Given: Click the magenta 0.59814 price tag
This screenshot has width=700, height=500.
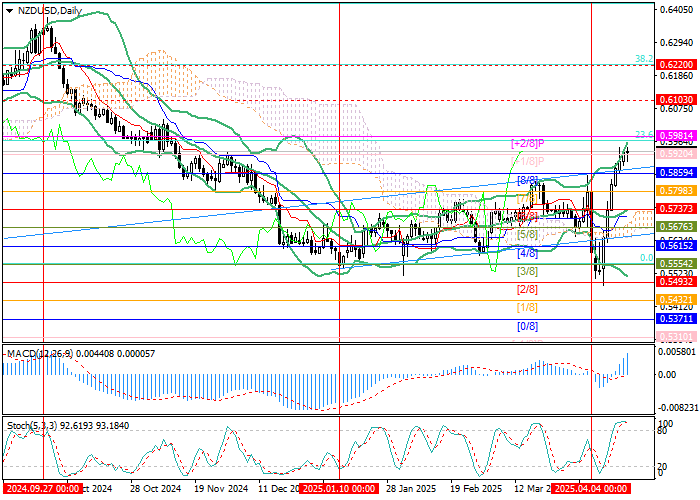Looking at the screenshot, I should coord(676,136).
